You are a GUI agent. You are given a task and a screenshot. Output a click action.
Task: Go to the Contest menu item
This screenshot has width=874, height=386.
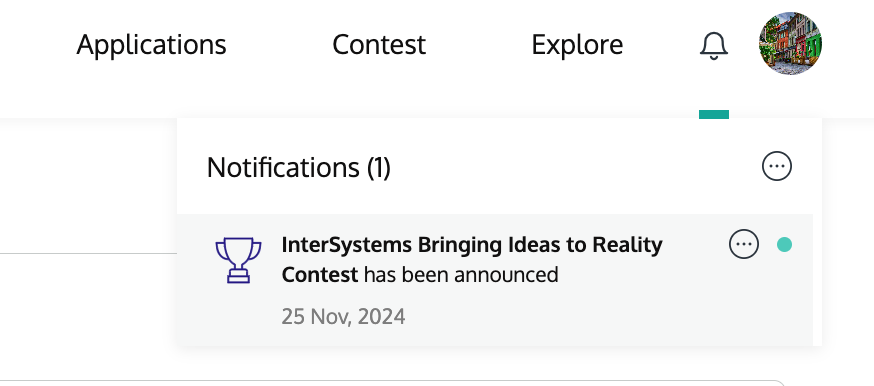(379, 45)
